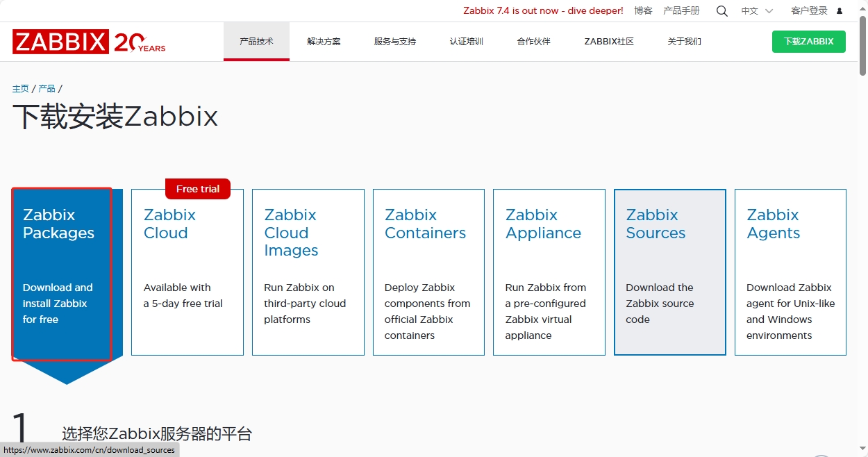
Task: Go to 主页 breadcrumb link
Action: click(x=21, y=89)
